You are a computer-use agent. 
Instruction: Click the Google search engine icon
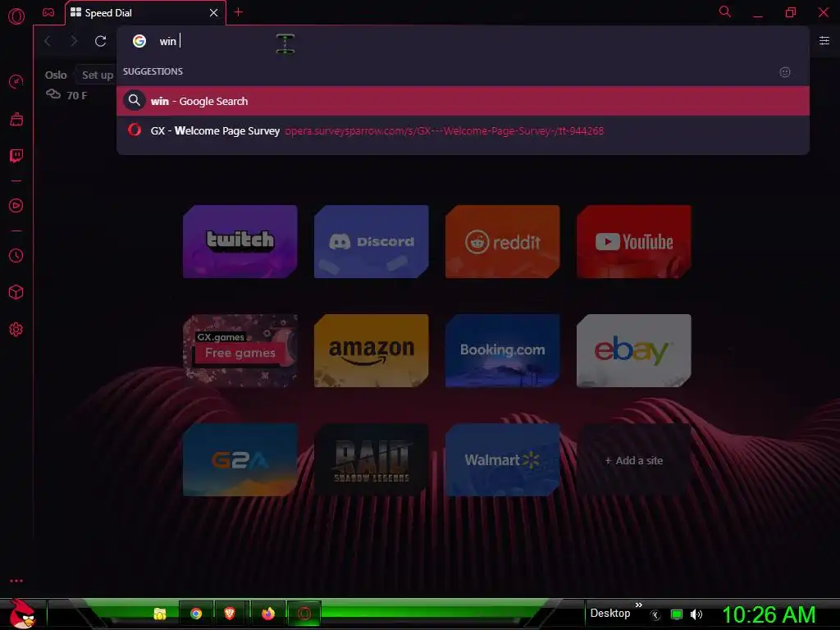click(x=139, y=41)
